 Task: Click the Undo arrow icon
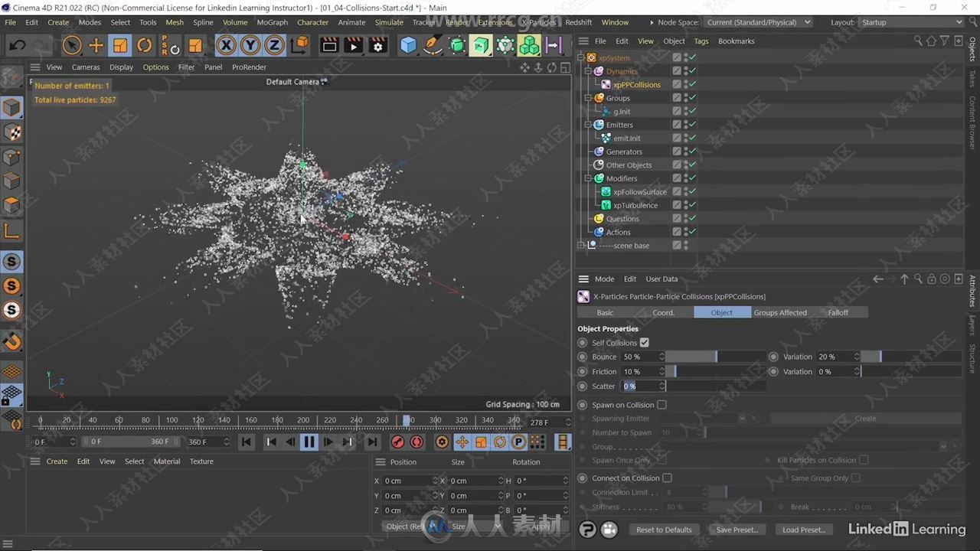pyautogui.click(x=17, y=46)
